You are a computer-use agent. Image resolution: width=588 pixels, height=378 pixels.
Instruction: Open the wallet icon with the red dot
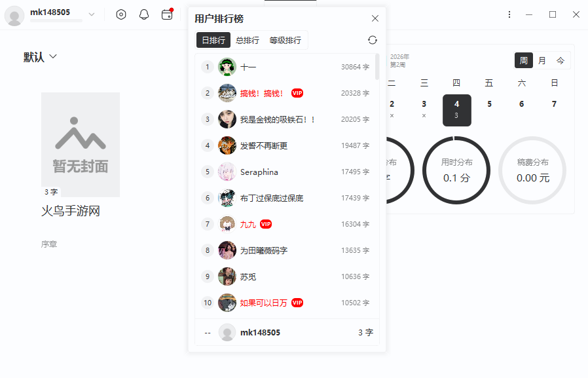167,14
